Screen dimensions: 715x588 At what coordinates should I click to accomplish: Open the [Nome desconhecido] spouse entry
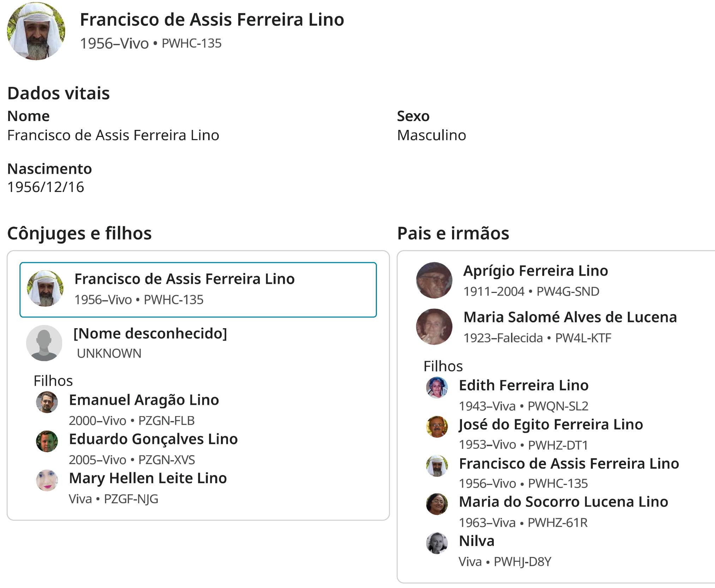click(150, 334)
